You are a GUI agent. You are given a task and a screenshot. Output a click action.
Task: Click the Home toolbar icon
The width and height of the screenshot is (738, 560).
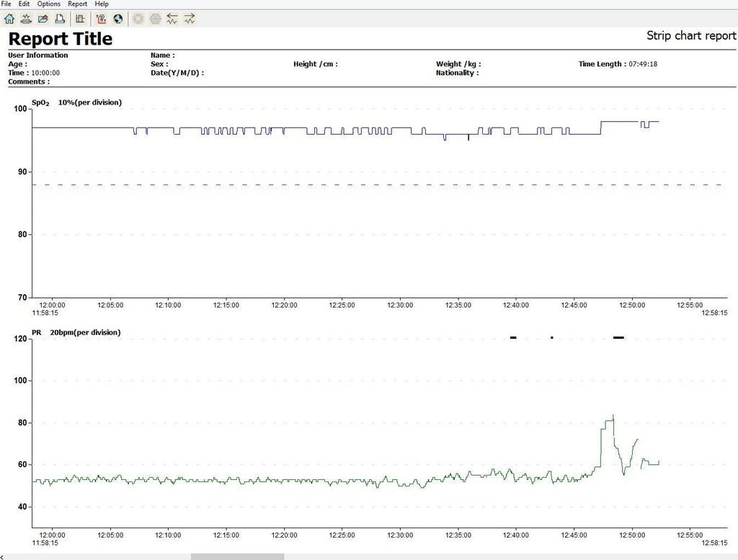(9, 19)
